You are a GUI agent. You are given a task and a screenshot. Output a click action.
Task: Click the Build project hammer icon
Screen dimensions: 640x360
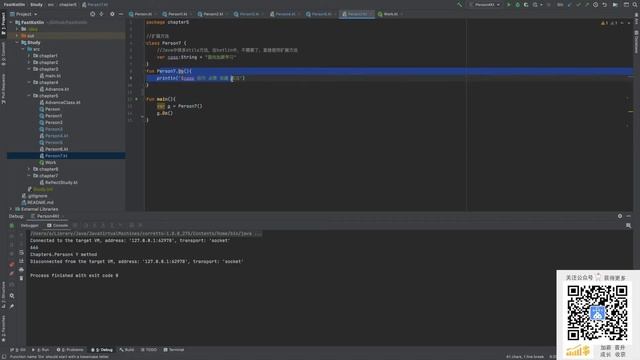[460, 4]
